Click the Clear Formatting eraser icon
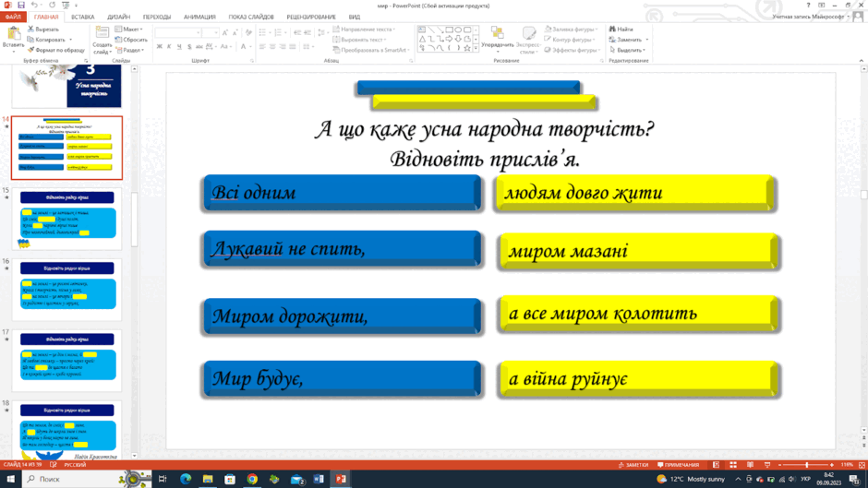 pos(248,33)
